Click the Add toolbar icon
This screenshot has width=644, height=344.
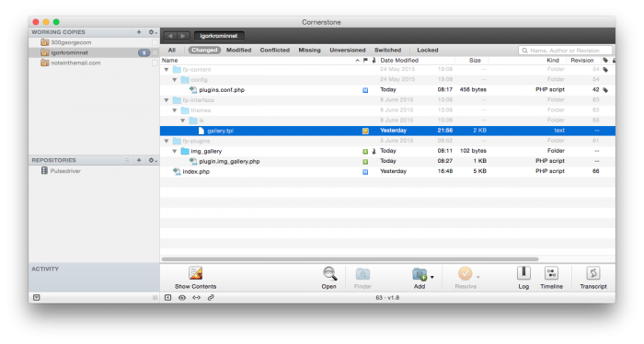[420, 274]
